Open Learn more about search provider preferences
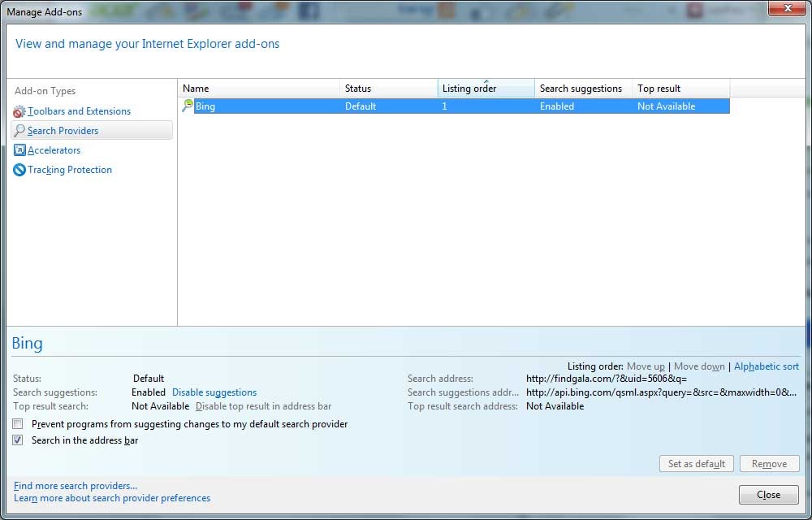Image resolution: width=812 pixels, height=520 pixels. pos(112,498)
